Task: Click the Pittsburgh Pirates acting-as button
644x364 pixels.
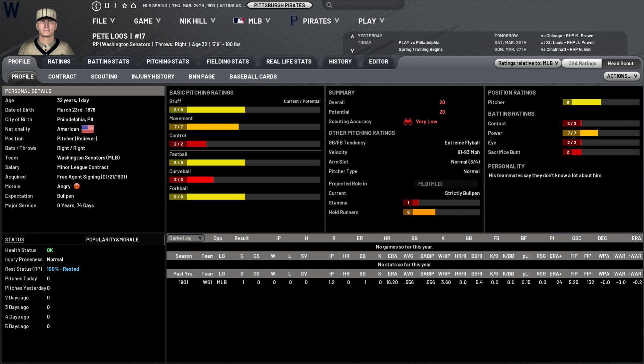Action: click(x=279, y=5)
